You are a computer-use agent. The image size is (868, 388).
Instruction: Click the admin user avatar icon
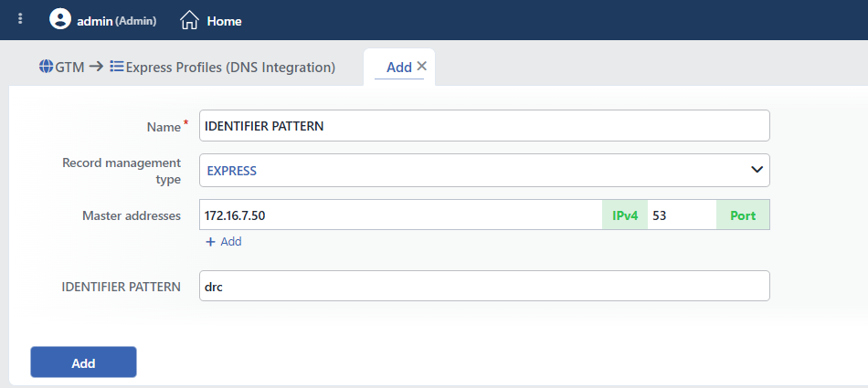click(x=59, y=19)
